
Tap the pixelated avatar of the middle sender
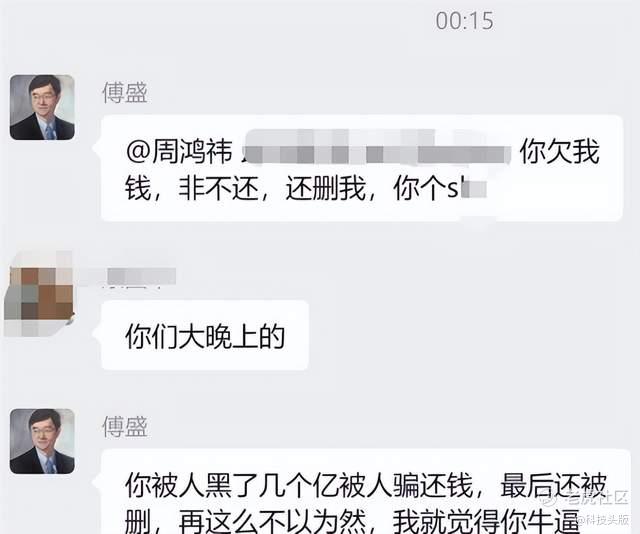tap(40, 296)
